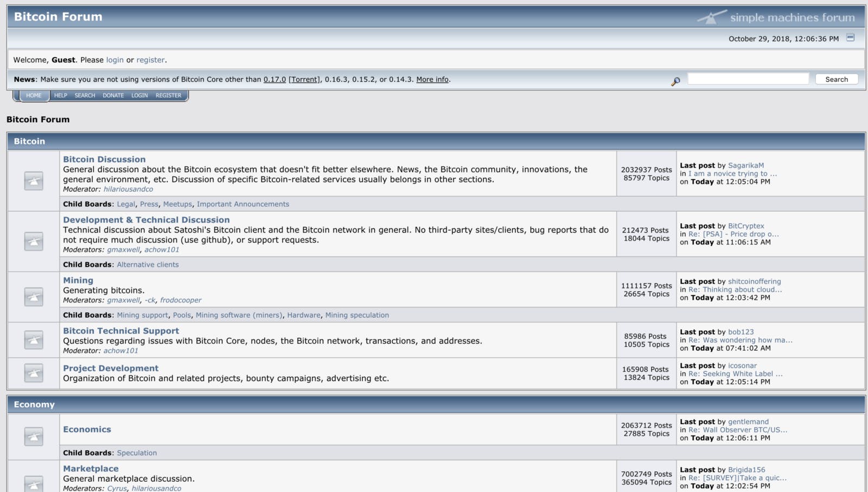The height and width of the screenshot is (492, 868).
Task: Click into the search text field
Action: [x=748, y=79]
